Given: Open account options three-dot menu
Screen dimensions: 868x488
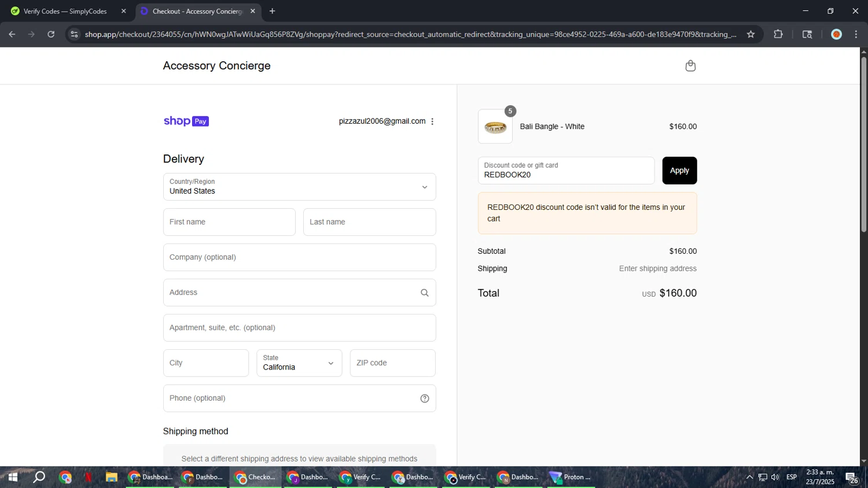Looking at the screenshot, I should click(x=432, y=121).
